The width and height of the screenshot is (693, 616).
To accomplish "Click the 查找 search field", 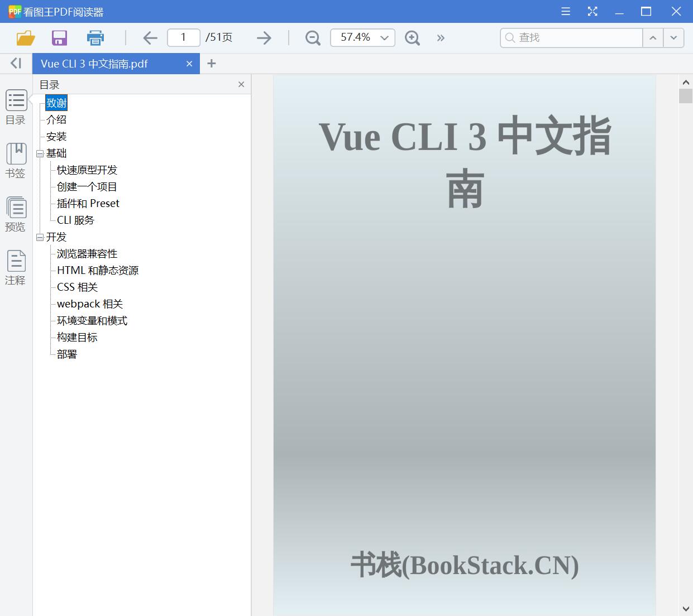I will [571, 37].
